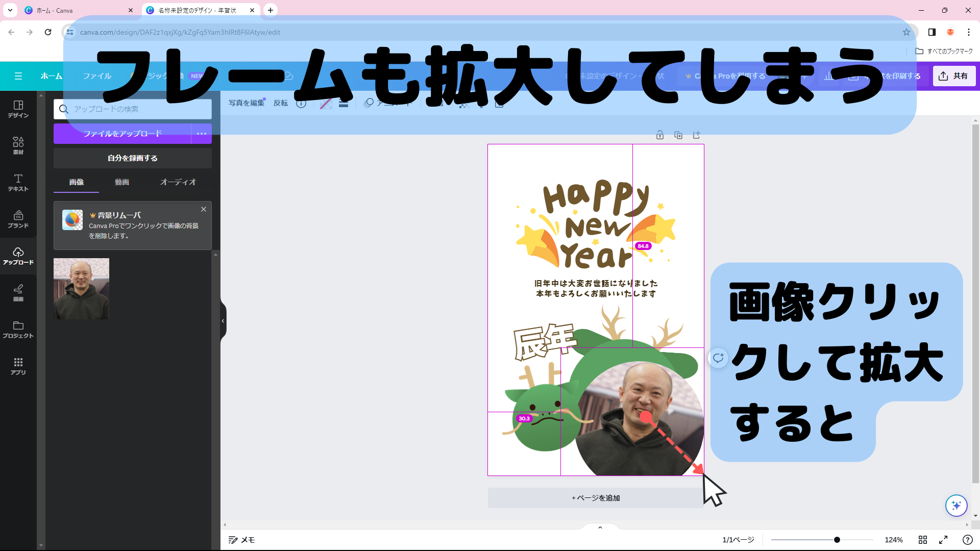Viewport: 980px width, 551px height.
Task: Toggle the メモ notes panel
Action: 241,540
